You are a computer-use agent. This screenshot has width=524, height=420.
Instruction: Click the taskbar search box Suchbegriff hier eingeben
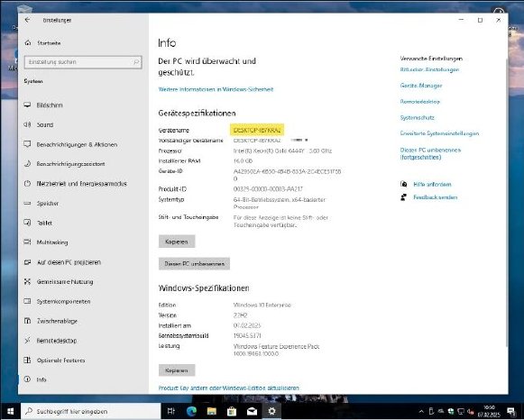[91, 411]
